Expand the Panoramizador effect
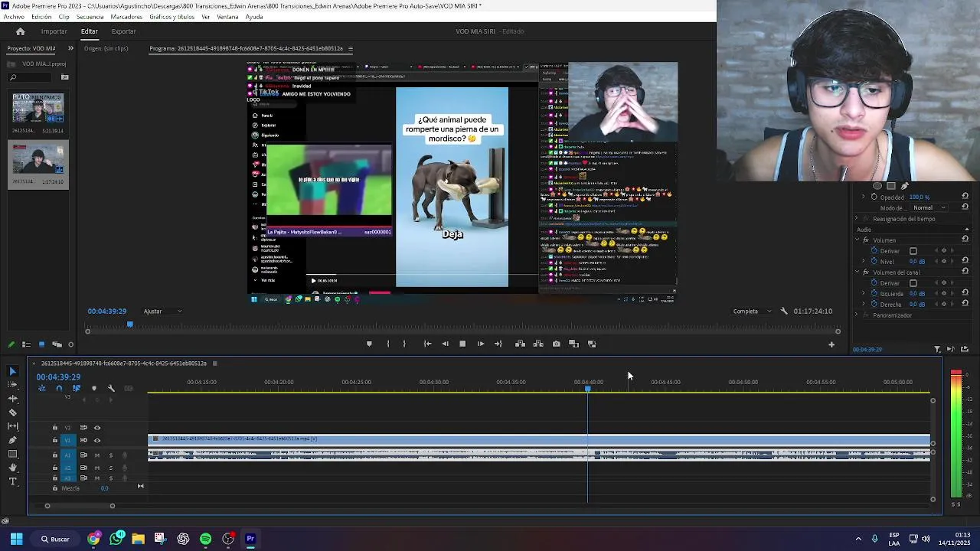 coord(857,315)
